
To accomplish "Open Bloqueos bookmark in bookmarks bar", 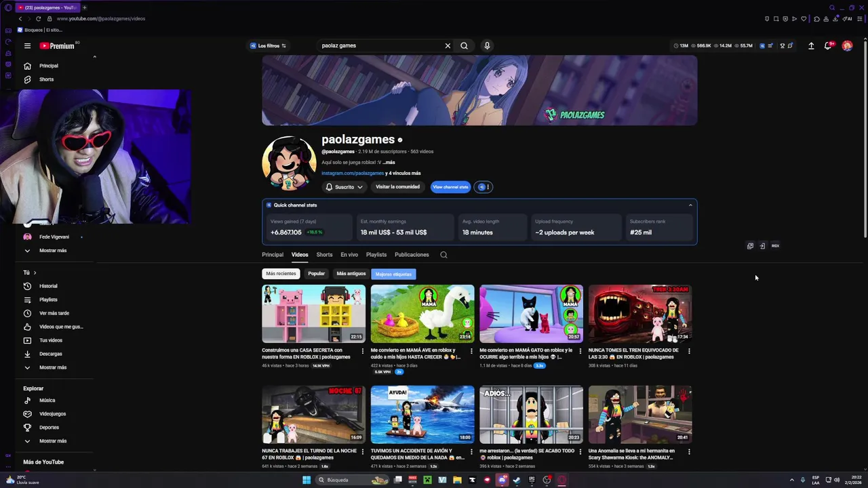I will [41, 30].
